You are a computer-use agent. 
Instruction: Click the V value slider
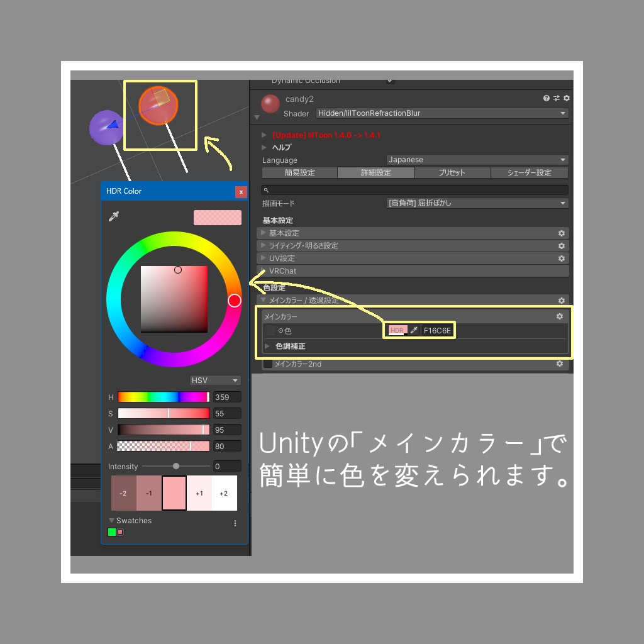coord(164,430)
